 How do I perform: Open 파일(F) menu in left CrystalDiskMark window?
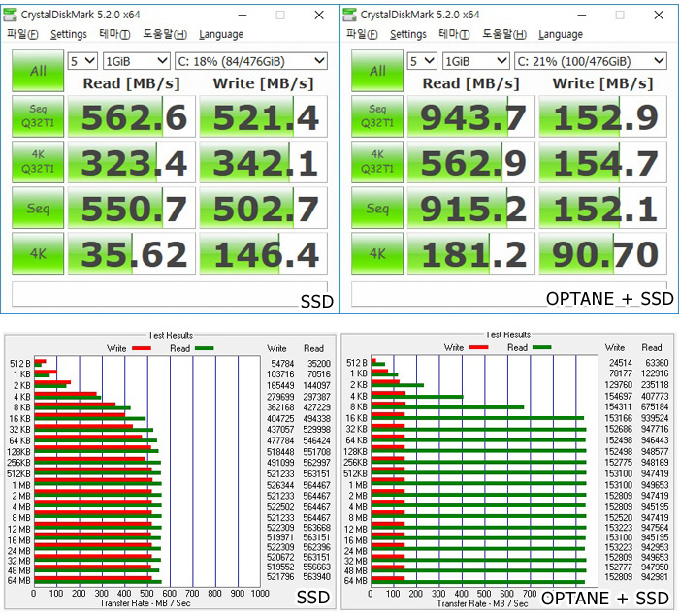click(22, 34)
